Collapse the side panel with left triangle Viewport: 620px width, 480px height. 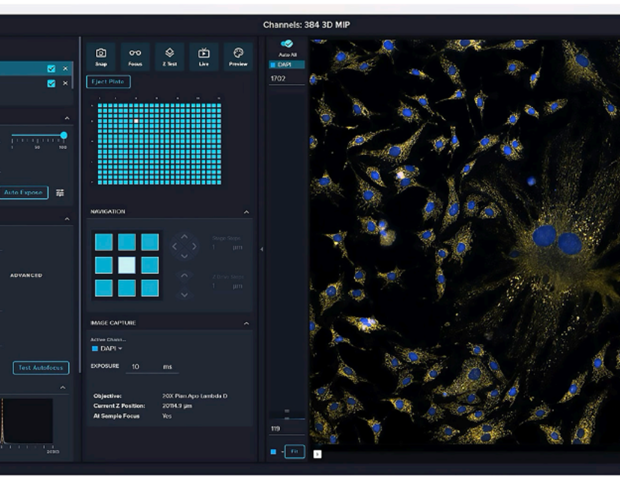coord(262,249)
